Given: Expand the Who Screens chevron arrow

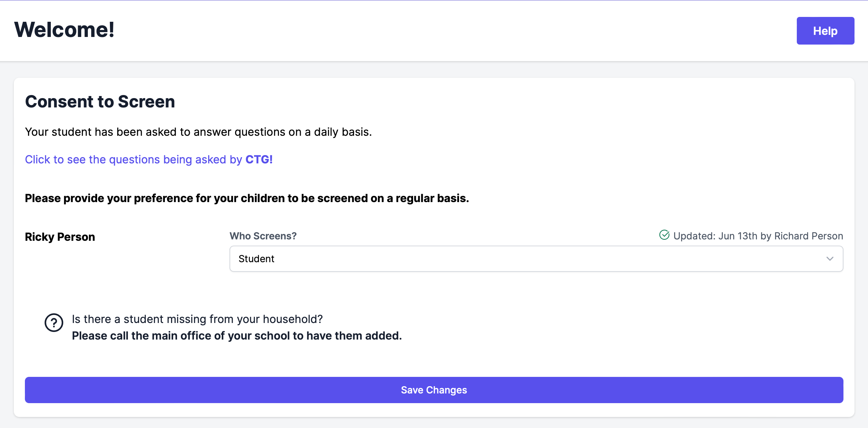Looking at the screenshot, I should (x=830, y=259).
